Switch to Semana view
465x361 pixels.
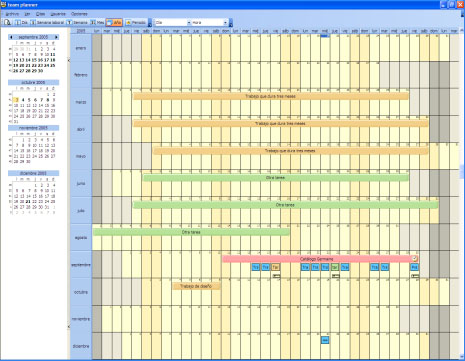[x=77, y=22]
